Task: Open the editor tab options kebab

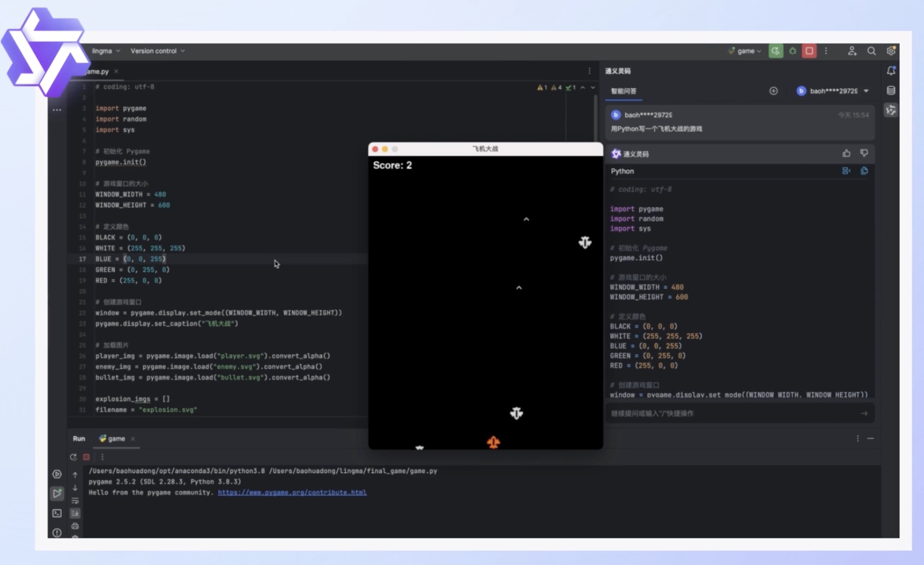Action: [589, 71]
